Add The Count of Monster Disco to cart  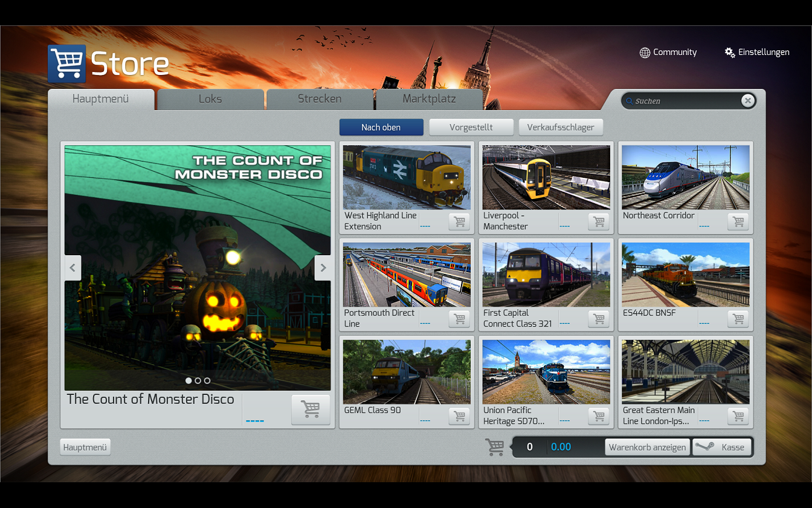(311, 410)
